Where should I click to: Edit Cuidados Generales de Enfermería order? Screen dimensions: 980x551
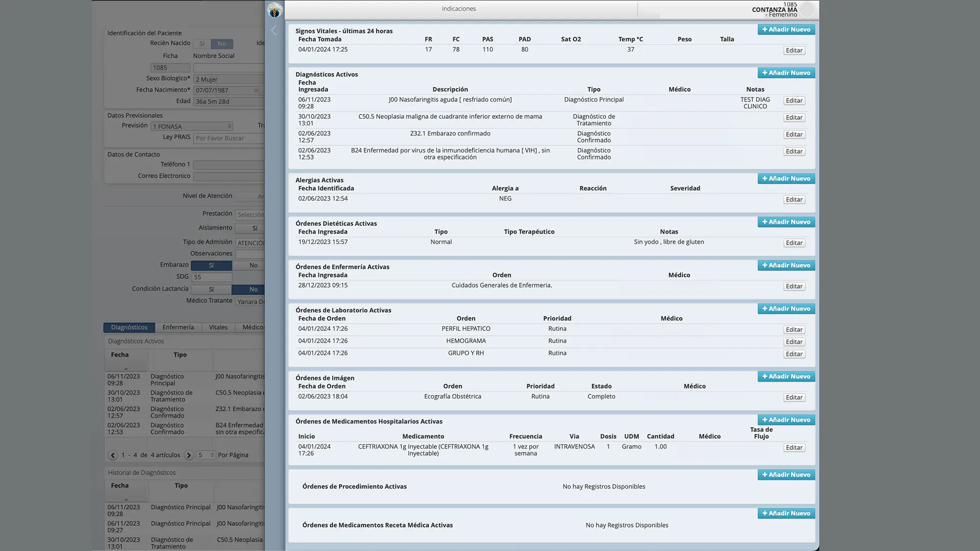pyautogui.click(x=794, y=286)
